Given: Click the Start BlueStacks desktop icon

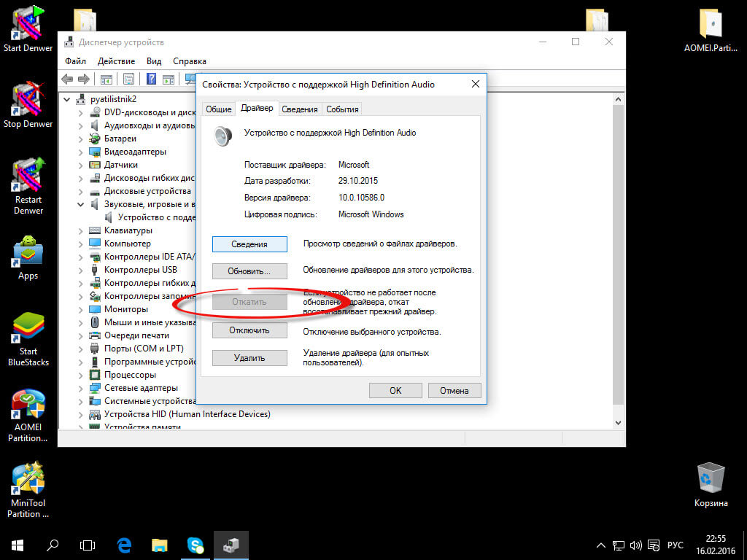Looking at the screenshot, I should 28,339.
